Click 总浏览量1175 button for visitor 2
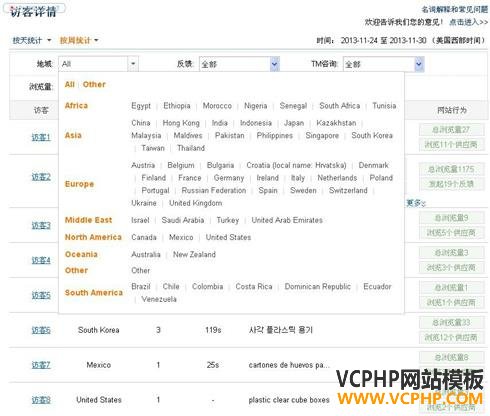The image size is (490, 416). [x=451, y=169]
